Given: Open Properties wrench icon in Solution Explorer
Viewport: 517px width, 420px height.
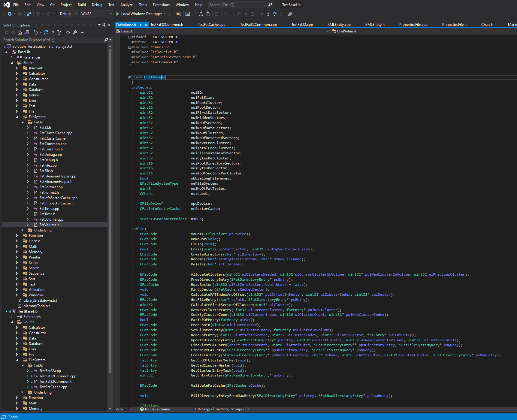Looking at the screenshot, I should click(75, 32).
